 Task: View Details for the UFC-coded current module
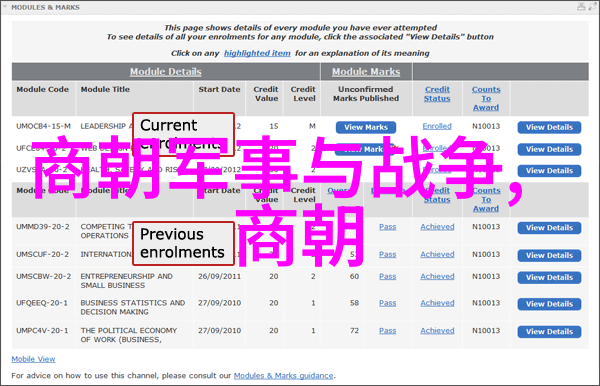coord(549,149)
